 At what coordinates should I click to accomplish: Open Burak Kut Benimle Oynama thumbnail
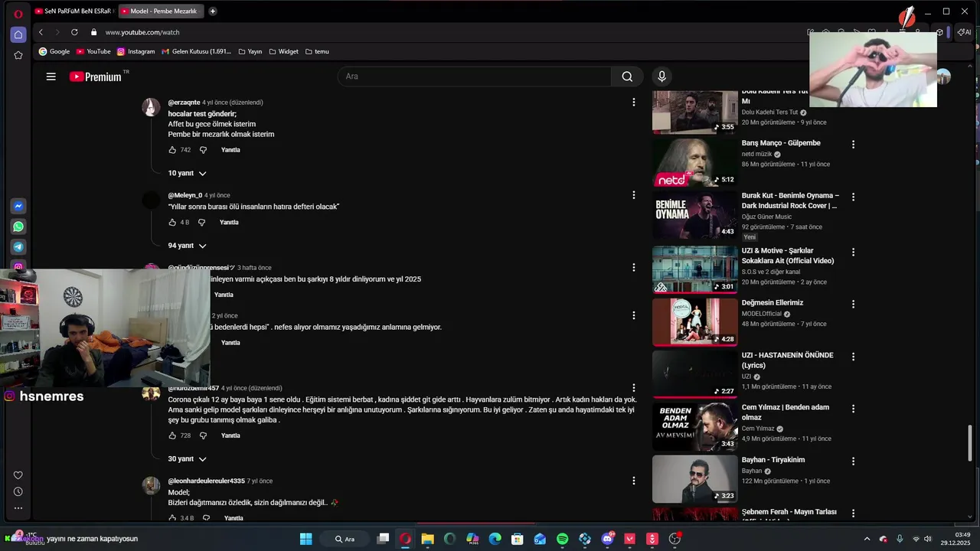pos(695,214)
